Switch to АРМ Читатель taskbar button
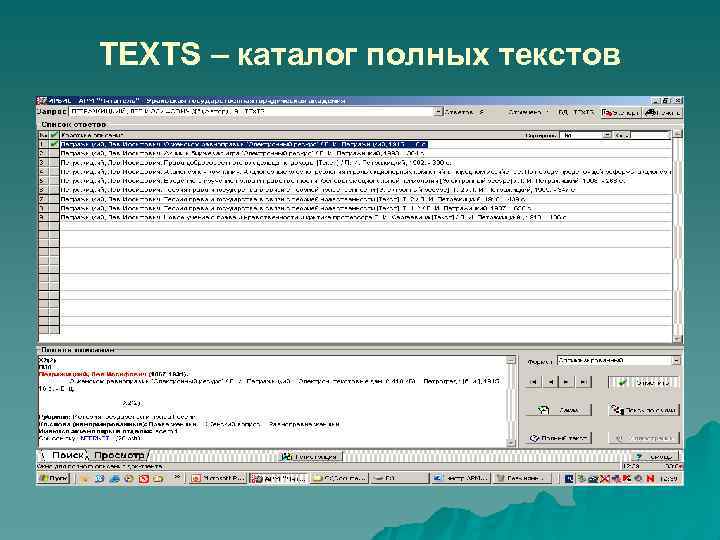 point(279,478)
